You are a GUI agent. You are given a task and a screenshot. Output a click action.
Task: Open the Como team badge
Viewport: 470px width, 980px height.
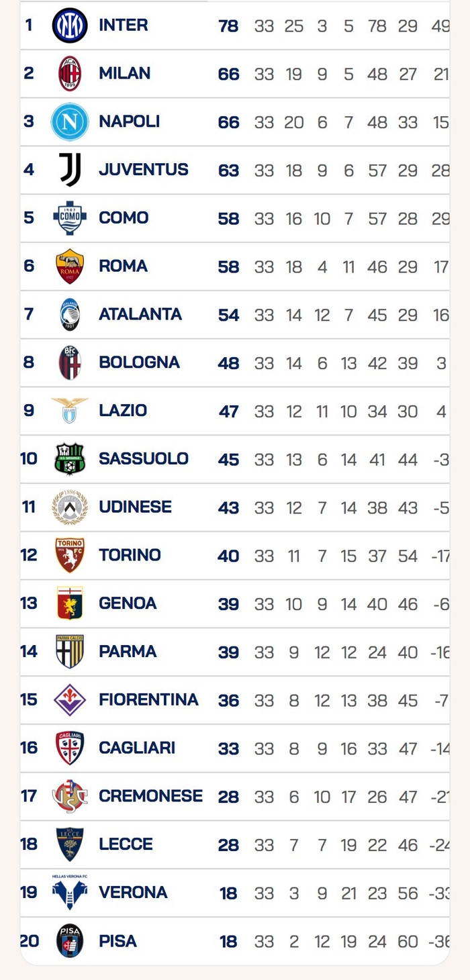tap(70, 218)
